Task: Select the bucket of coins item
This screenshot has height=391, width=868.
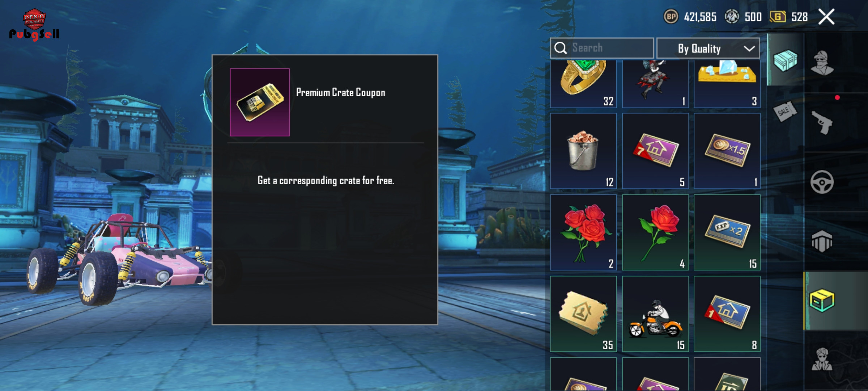Action: [583, 151]
